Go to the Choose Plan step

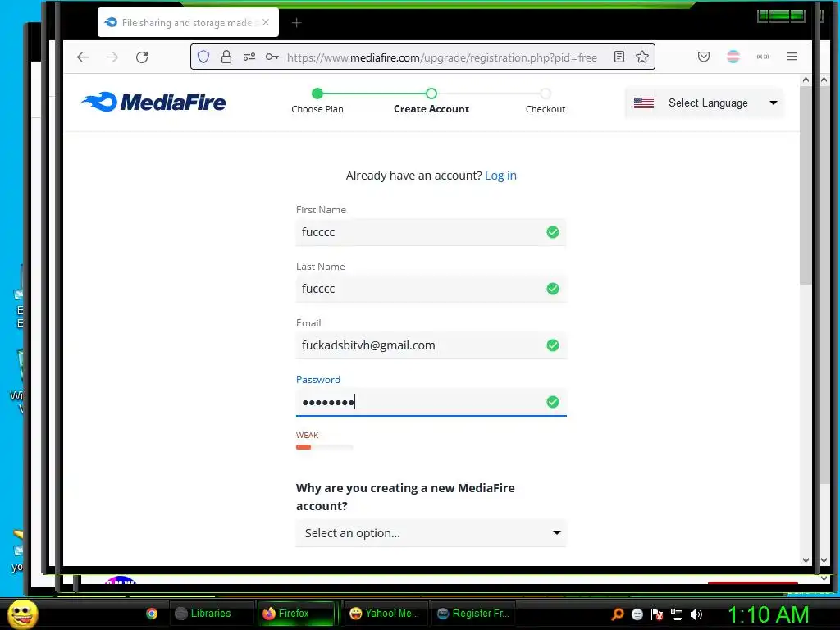click(x=317, y=101)
